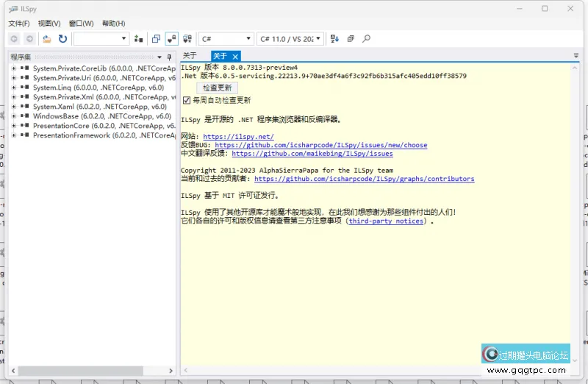Open the 视图(V) menu

49,24
